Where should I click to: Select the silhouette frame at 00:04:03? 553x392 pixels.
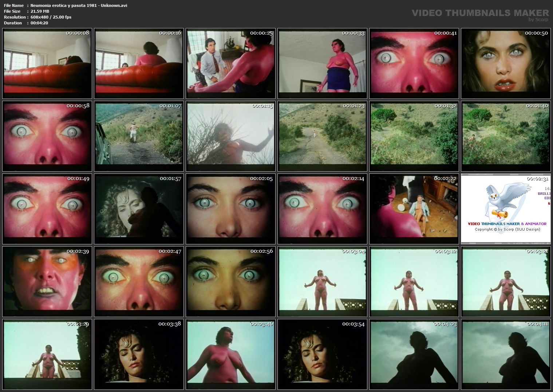click(414, 354)
